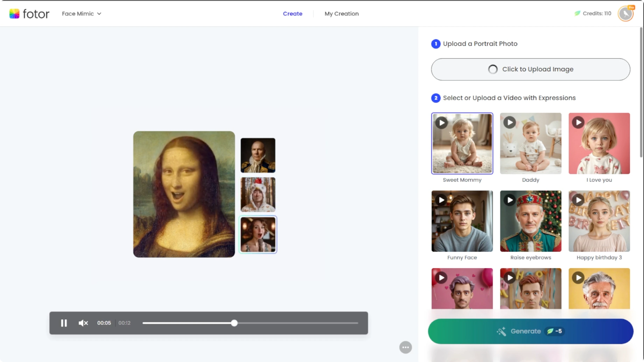Click to Upload Image button

pyautogui.click(x=530, y=69)
